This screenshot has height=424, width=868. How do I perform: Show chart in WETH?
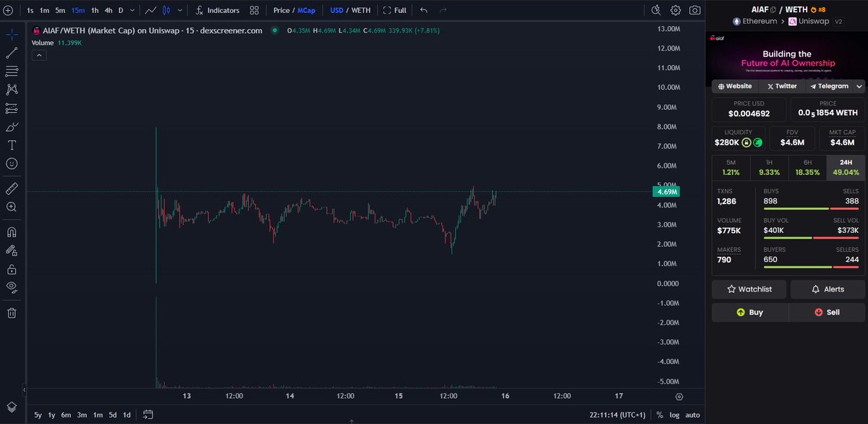(361, 10)
